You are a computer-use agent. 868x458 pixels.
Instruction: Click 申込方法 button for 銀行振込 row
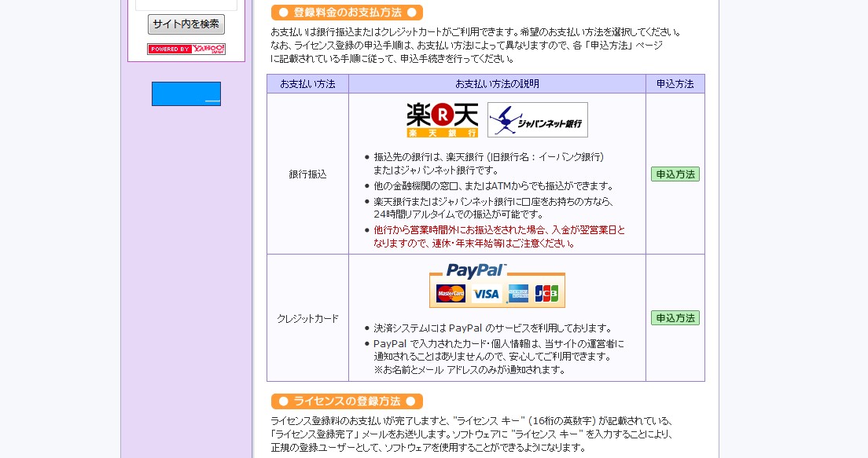(675, 174)
